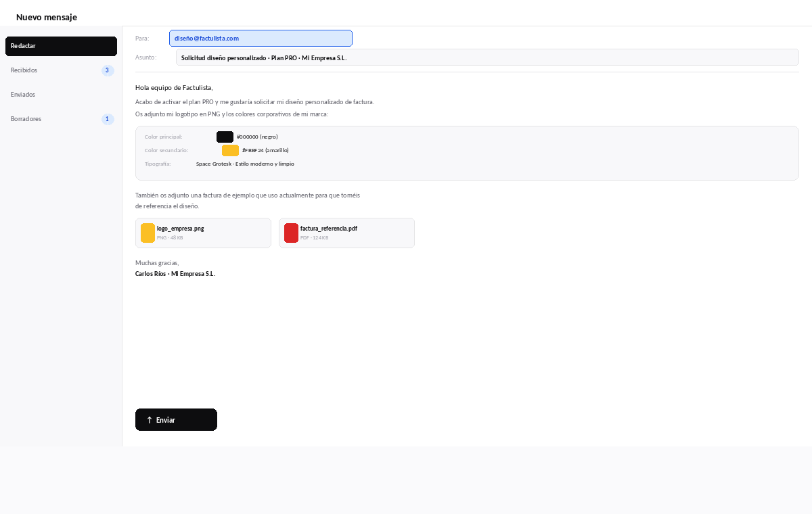The image size is (812, 514).
Task: Go to Recibidos folder
Action: (x=61, y=70)
